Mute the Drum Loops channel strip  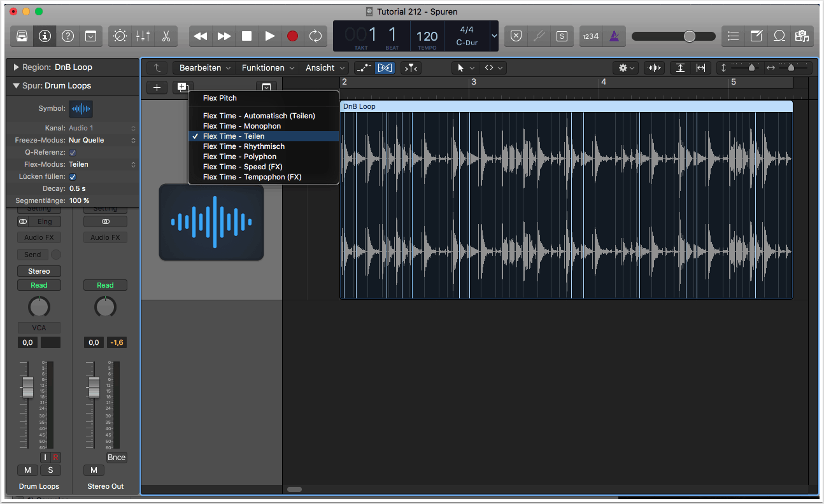(27, 470)
